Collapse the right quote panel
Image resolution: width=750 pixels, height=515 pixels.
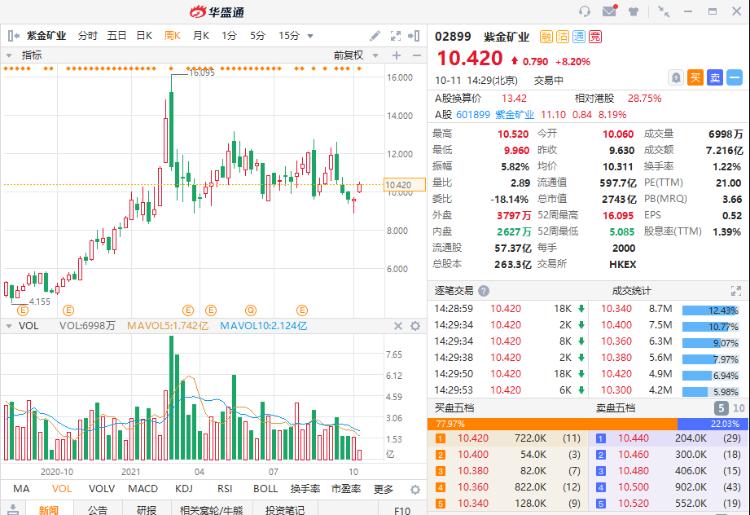click(414, 36)
